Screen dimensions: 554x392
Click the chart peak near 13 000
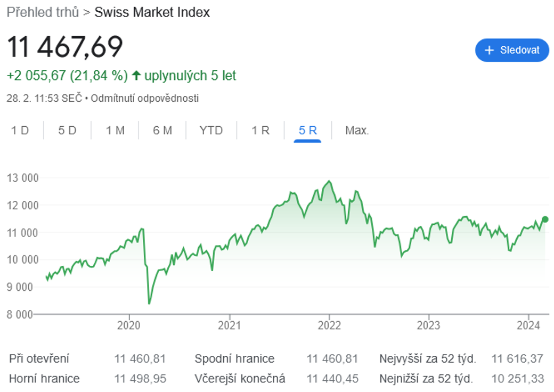(x=329, y=181)
